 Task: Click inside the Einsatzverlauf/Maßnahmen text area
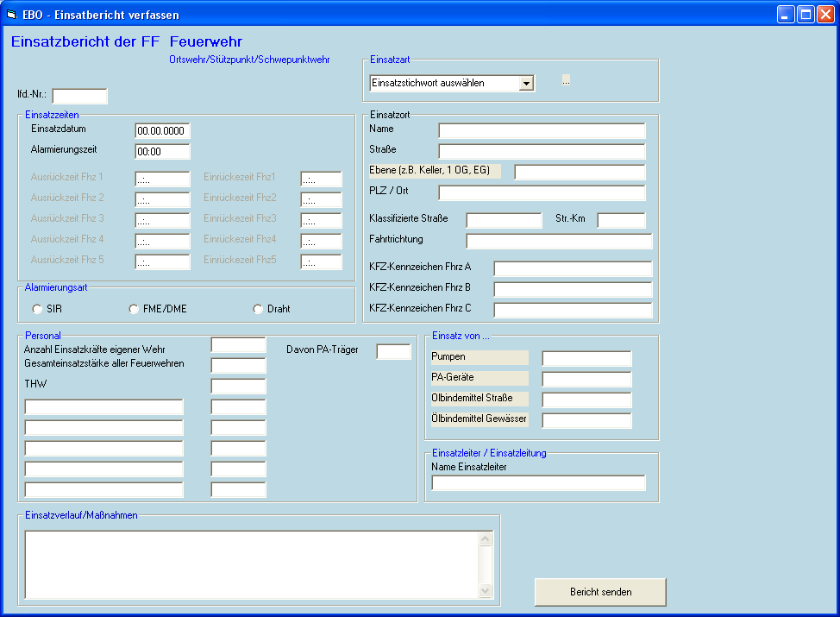250,564
